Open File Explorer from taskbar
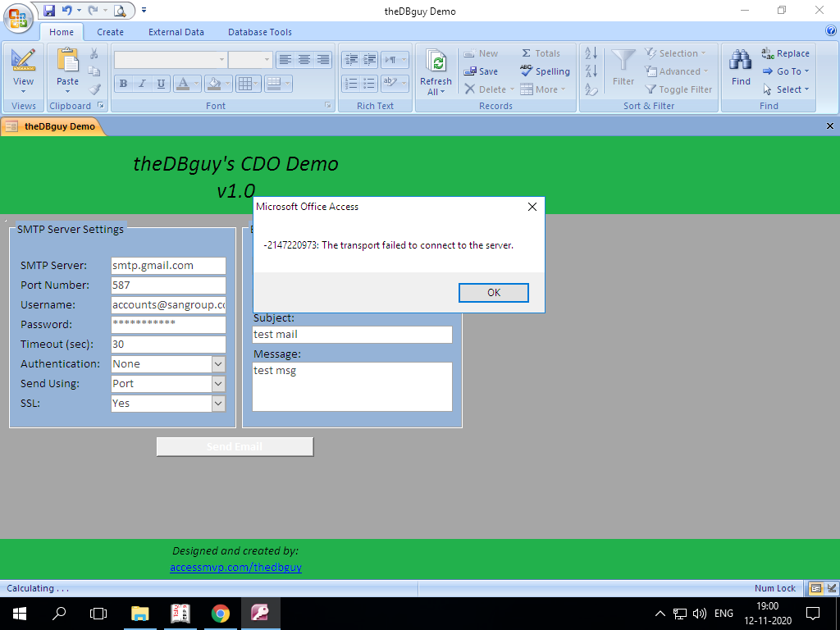The height and width of the screenshot is (630, 840). pyautogui.click(x=139, y=613)
